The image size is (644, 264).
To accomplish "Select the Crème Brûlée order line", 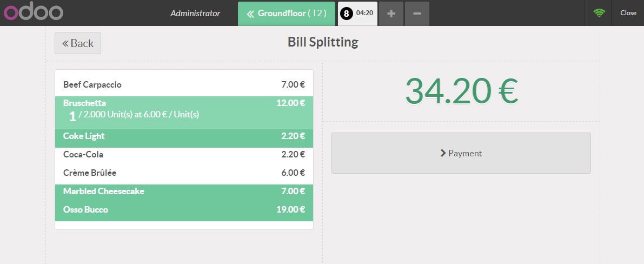I will click(x=184, y=173).
